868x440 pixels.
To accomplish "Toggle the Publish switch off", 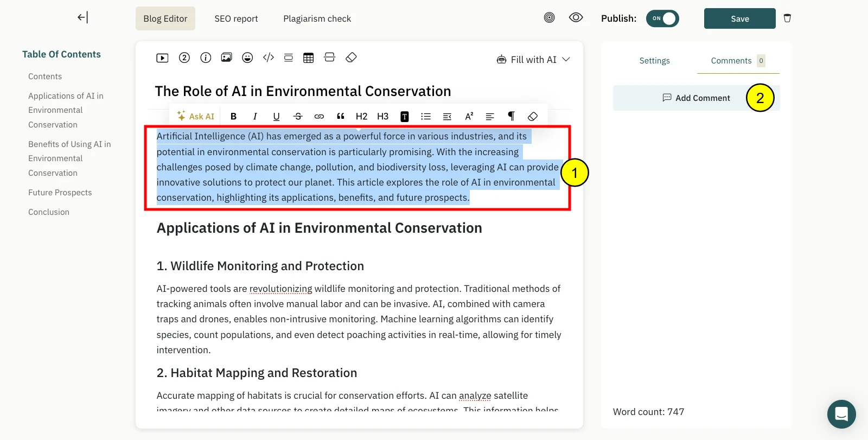I will [x=662, y=18].
